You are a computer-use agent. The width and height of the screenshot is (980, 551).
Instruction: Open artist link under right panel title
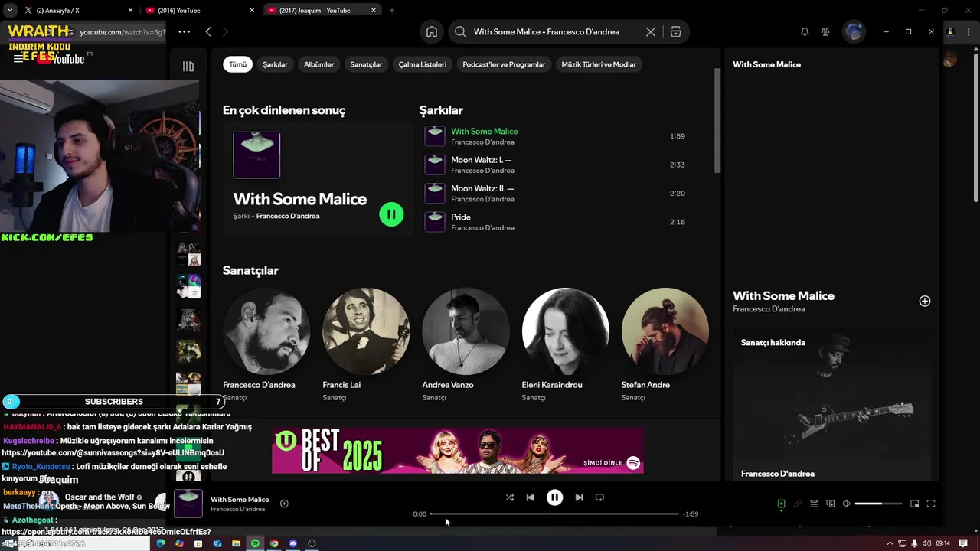(x=769, y=309)
